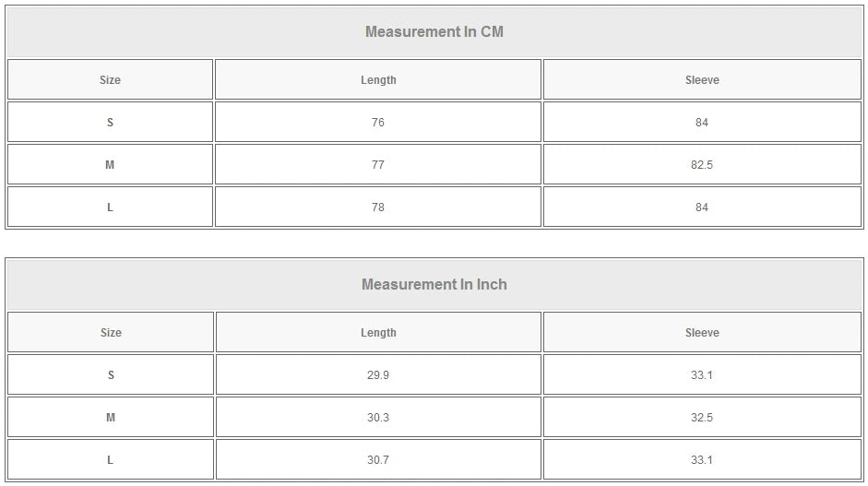This screenshot has height=486, width=868.
Task: Select the 82.5 sleeve cell
Action: coord(702,165)
